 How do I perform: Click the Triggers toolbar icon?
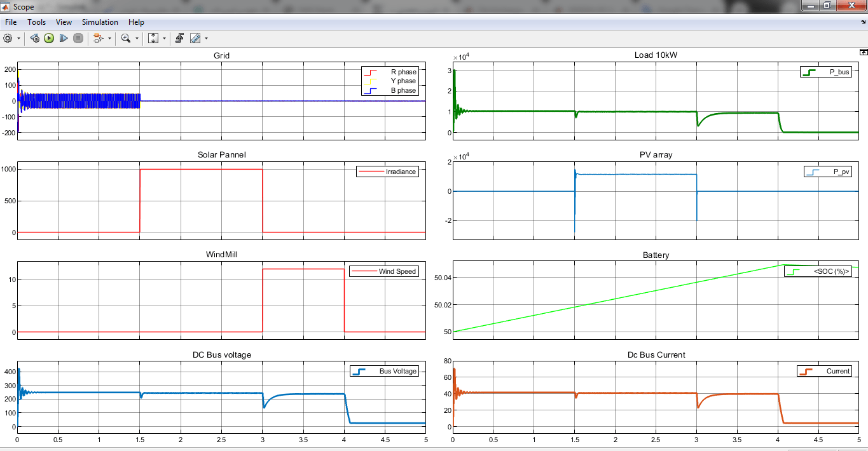179,38
